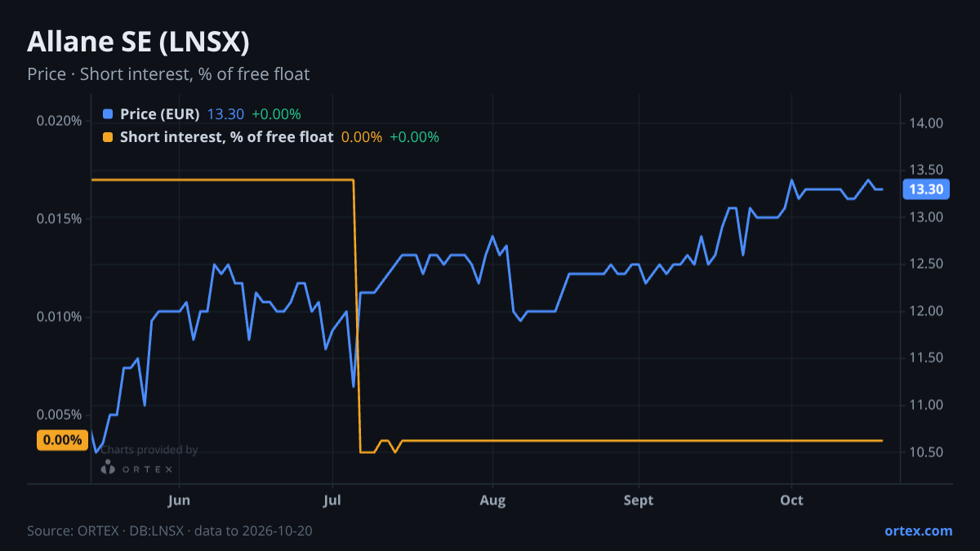Click the 0.005% left axis label
Image resolution: width=980 pixels, height=551 pixels.
pos(59,415)
